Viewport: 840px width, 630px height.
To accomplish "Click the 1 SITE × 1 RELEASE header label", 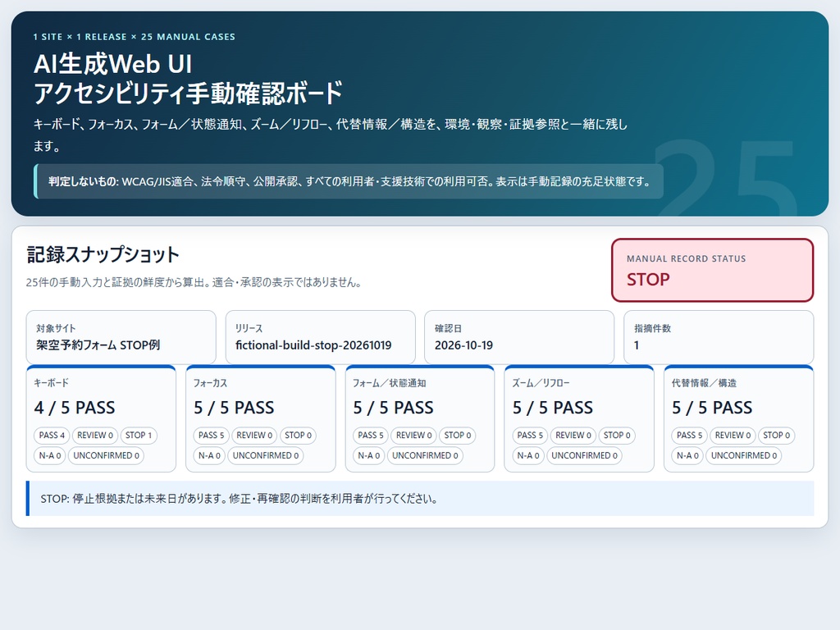I will tap(134, 37).
